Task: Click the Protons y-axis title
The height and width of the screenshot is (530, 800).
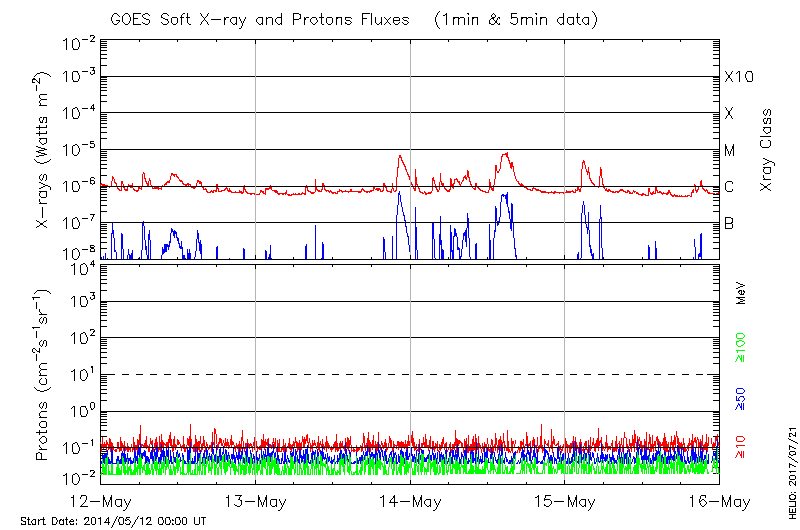Action: pyautogui.click(x=44, y=375)
